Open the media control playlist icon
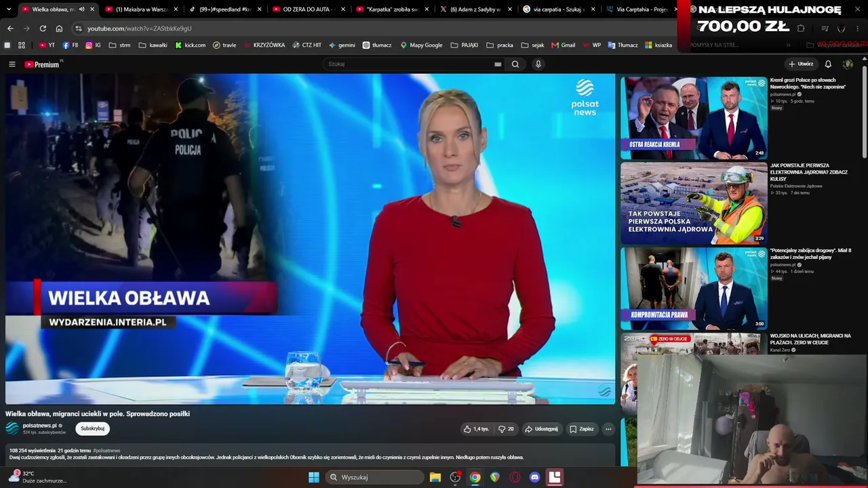The height and width of the screenshot is (488, 868). pos(825,28)
